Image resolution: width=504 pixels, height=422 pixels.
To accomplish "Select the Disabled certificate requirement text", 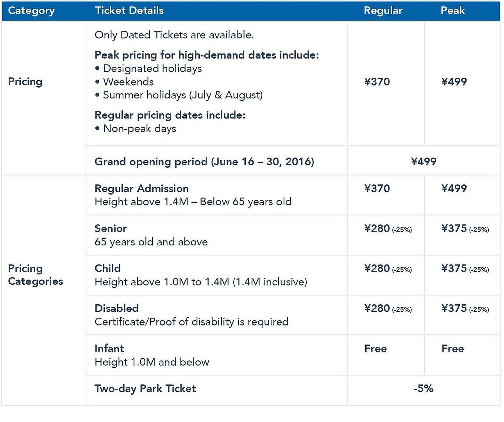I will click(x=191, y=322).
